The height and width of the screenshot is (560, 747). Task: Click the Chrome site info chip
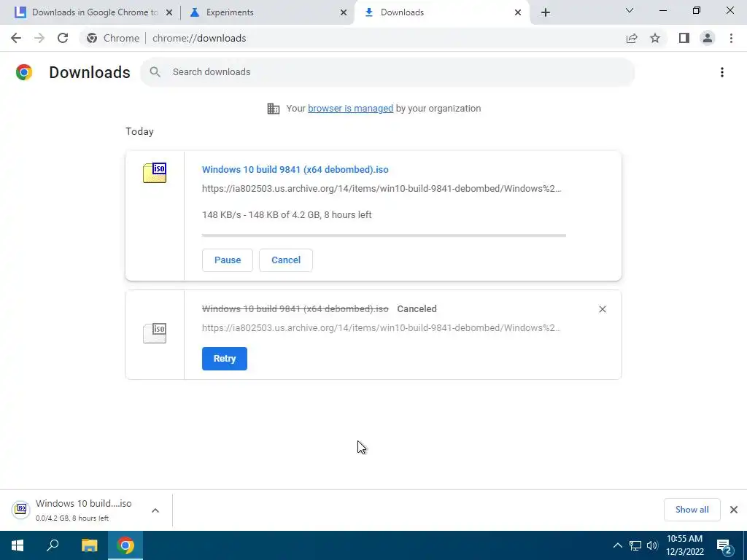click(112, 38)
